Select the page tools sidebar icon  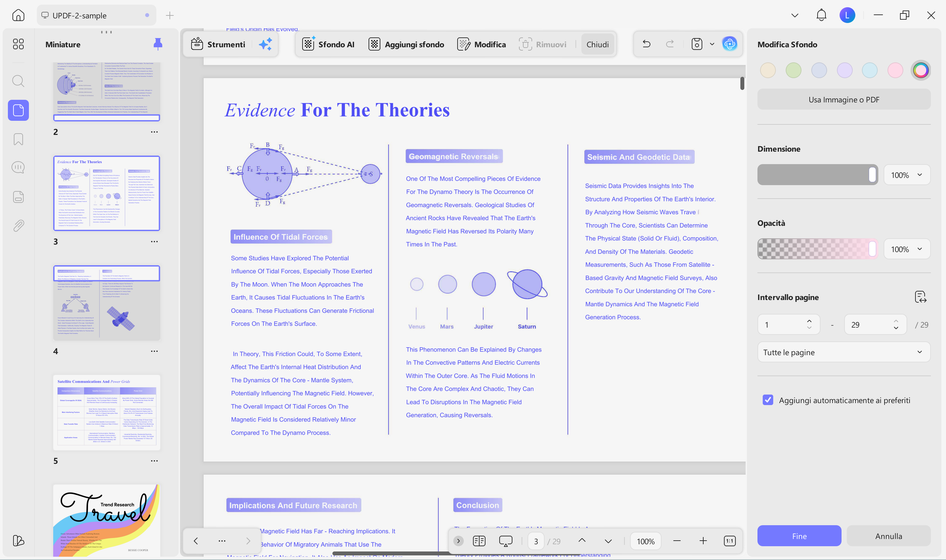18,110
